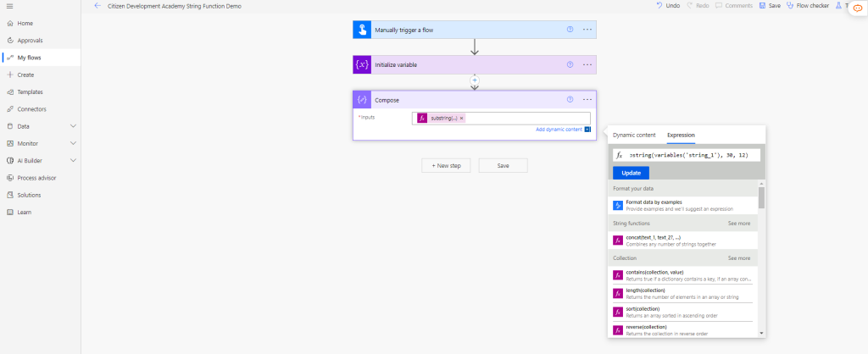868x354 pixels.
Task: Click the Process advisor icon
Action: 10,178
